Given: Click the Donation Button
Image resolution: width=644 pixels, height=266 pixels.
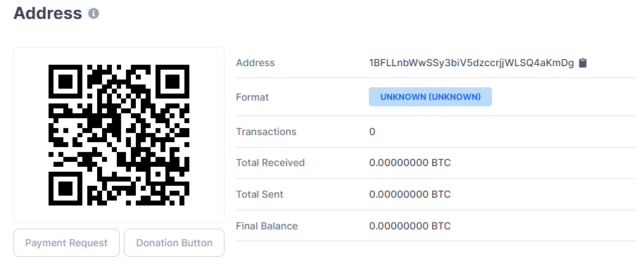Looking at the screenshot, I should 174,243.
